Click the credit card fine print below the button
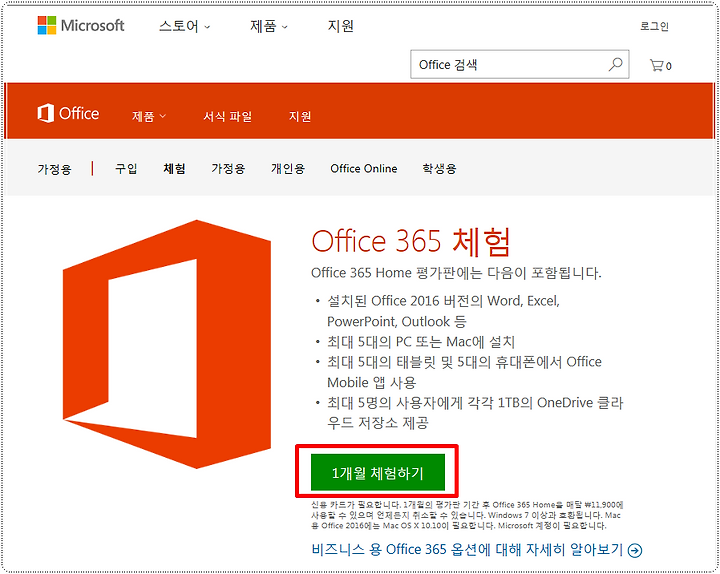This screenshot has width=720, height=574. pos(467,515)
